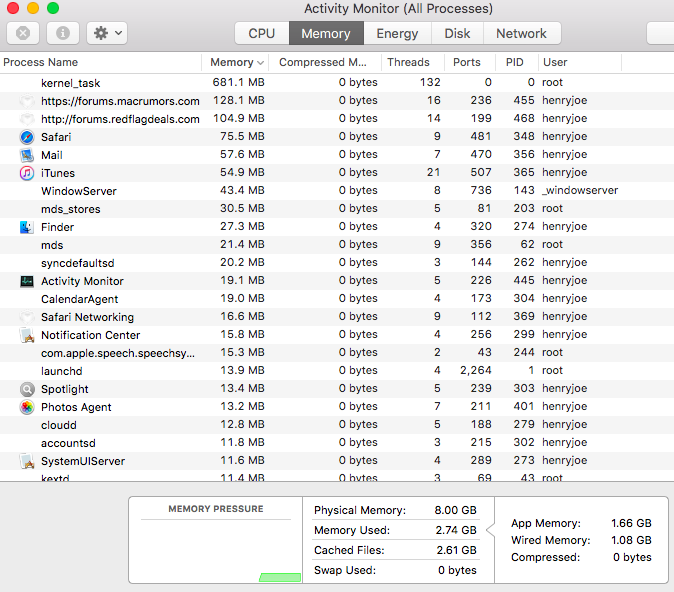Click the Photos Agent pinwheel icon
The height and width of the screenshot is (592, 674).
(27, 407)
